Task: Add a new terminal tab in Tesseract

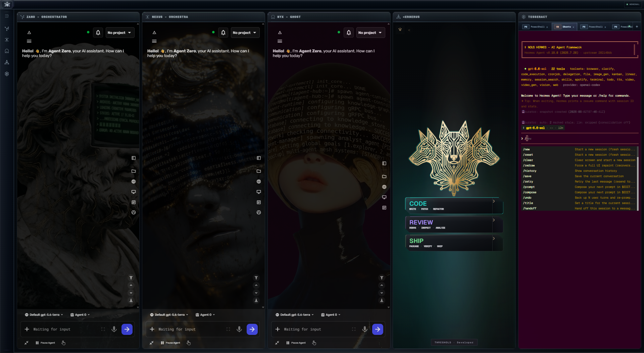Action: coord(637,27)
